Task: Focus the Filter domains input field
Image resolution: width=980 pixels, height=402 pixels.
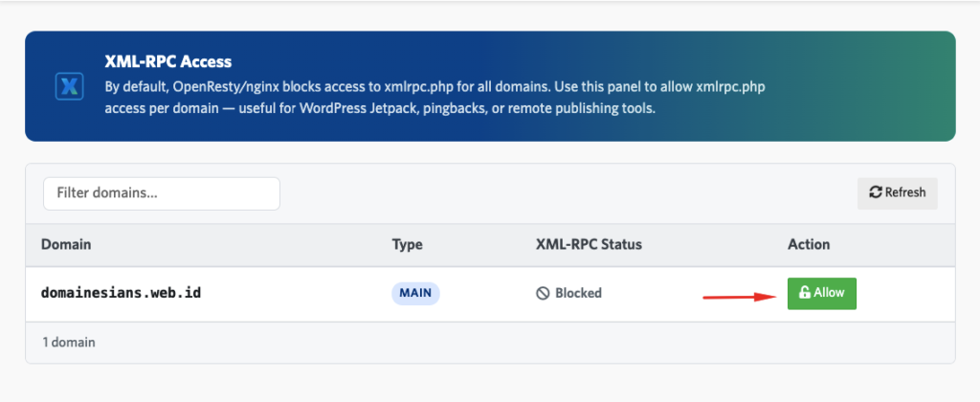Action: coord(161,193)
